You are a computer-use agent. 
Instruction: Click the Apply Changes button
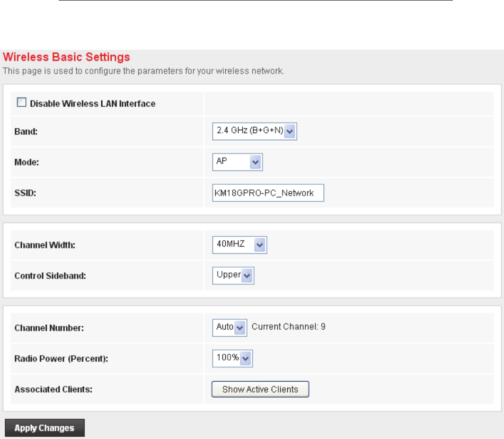pos(44,428)
